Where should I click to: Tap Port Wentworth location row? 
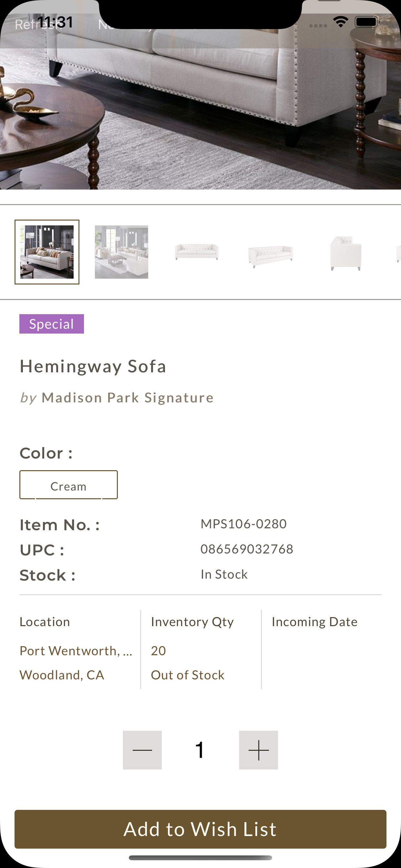76,651
